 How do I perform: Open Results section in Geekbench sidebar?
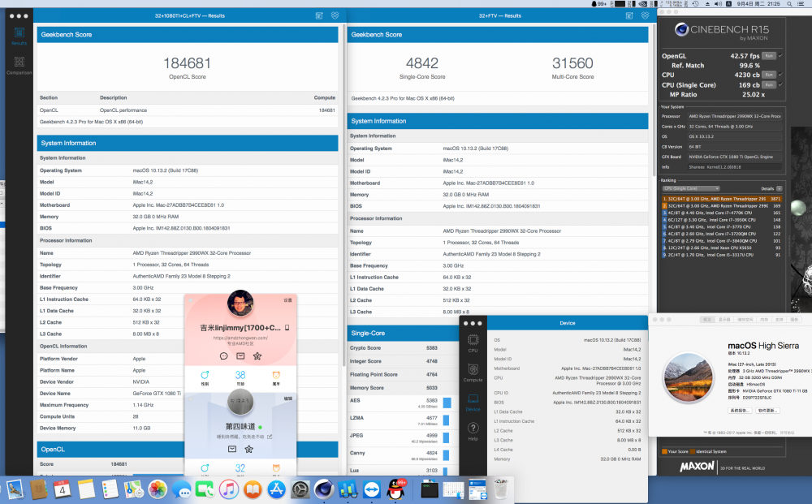(19, 36)
